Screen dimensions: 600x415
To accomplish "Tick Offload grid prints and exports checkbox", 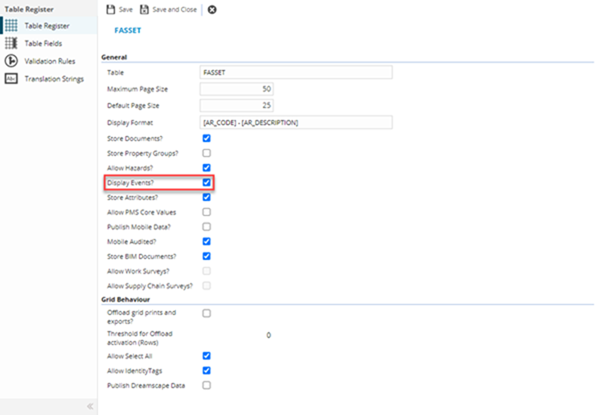I will [207, 313].
